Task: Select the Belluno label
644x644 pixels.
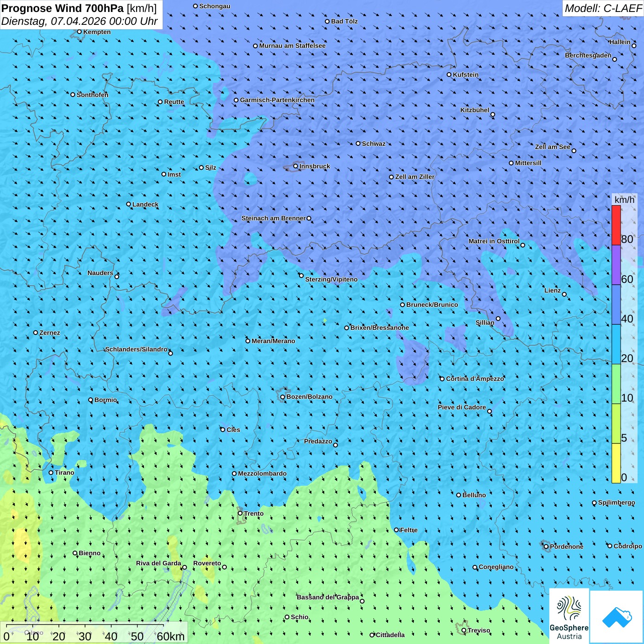Action: pos(474,495)
